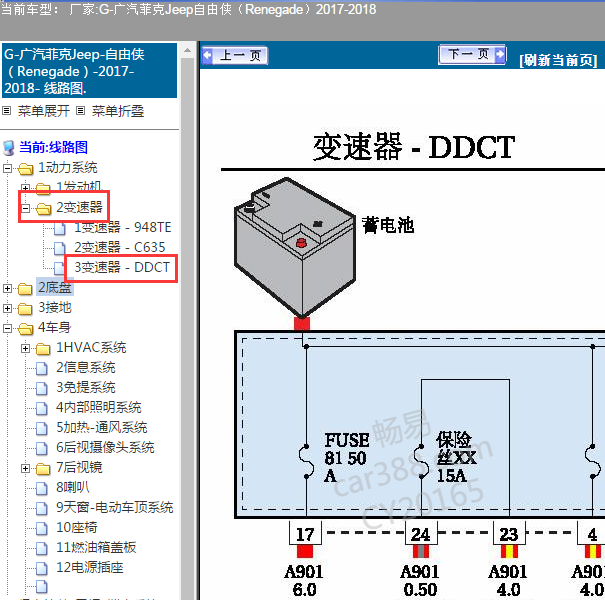The image size is (605, 600).
Task: Open the 3免提系统 diagram
Action: 86,387
